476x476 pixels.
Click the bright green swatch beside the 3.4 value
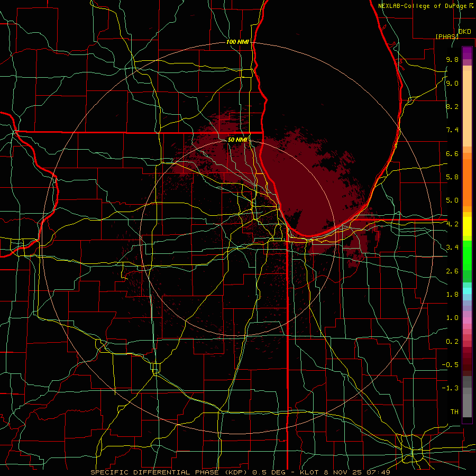(x=467, y=255)
